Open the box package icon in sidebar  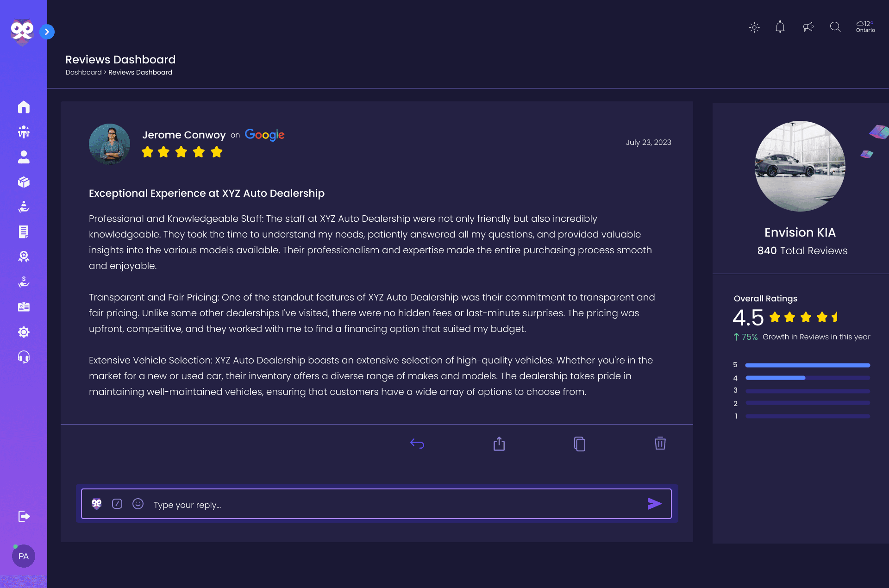pyautogui.click(x=24, y=182)
